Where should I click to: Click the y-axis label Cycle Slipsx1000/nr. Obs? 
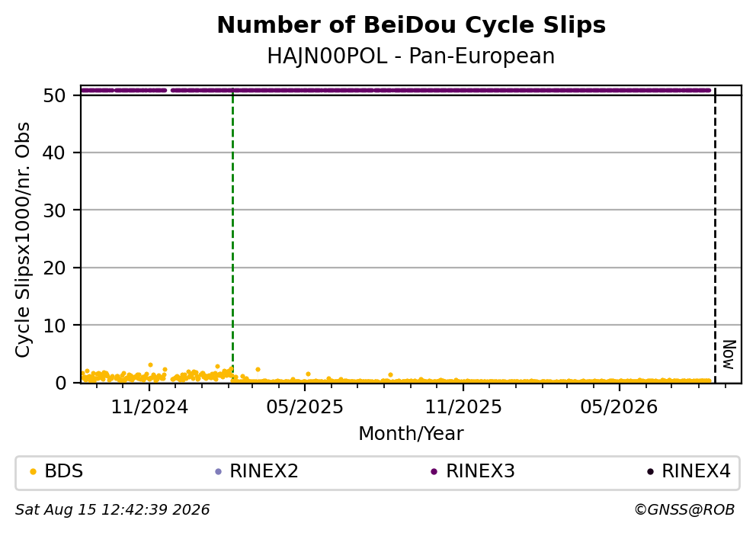coord(22,239)
